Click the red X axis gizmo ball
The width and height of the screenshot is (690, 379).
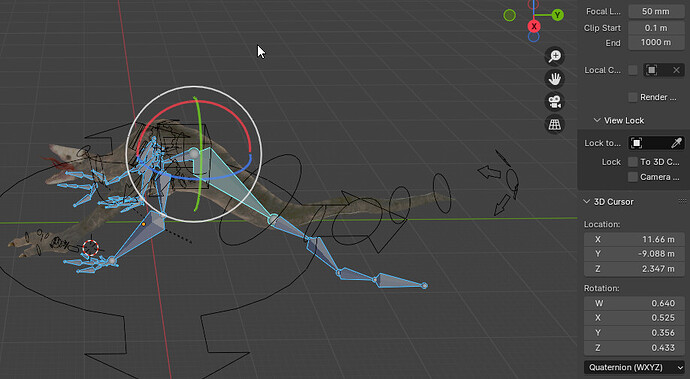pos(534,26)
